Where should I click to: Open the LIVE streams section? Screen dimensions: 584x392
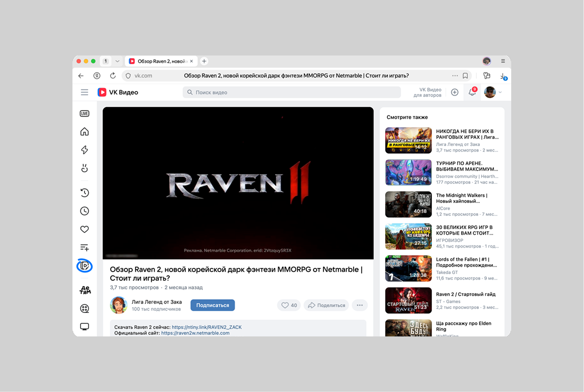pos(84,113)
